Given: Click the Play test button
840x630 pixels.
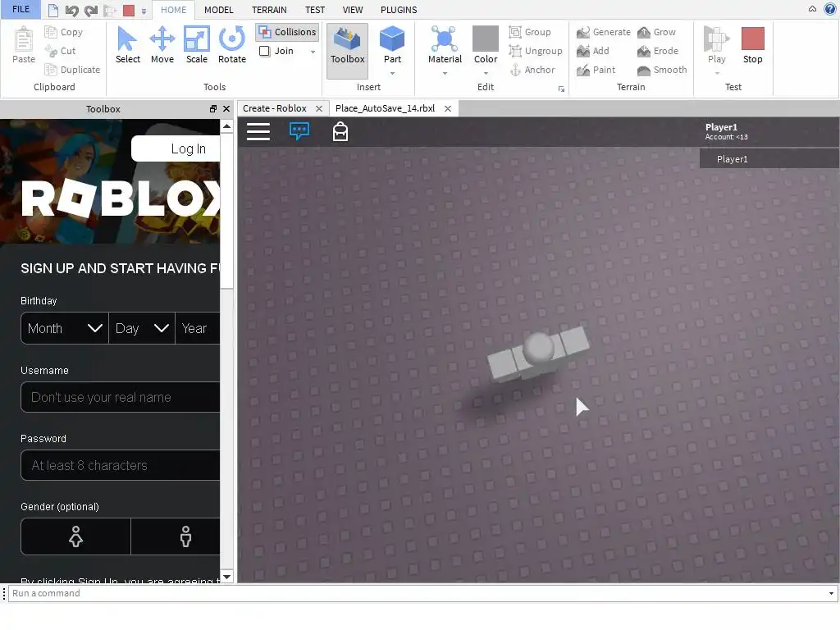Looking at the screenshot, I should [x=716, y=45].
